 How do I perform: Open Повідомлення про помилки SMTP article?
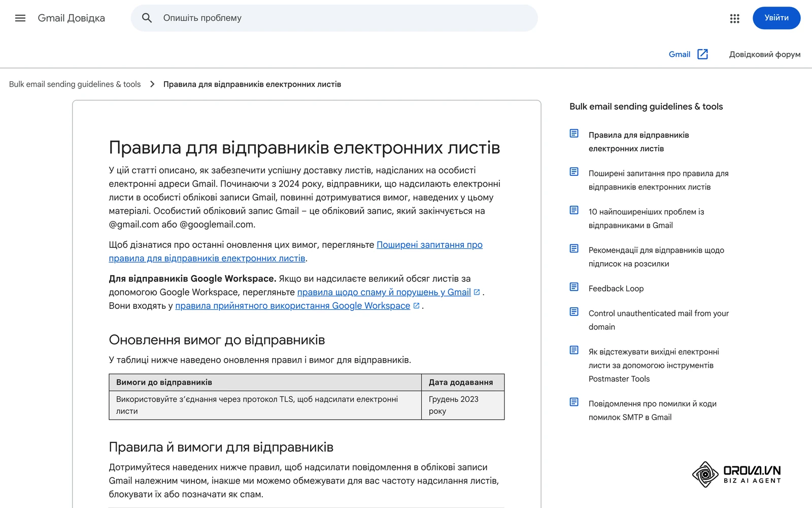(x=652, y=410)
